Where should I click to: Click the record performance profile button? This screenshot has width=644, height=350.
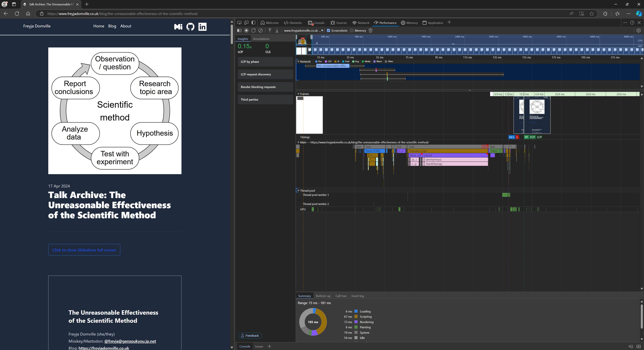[x=246, y=30]
